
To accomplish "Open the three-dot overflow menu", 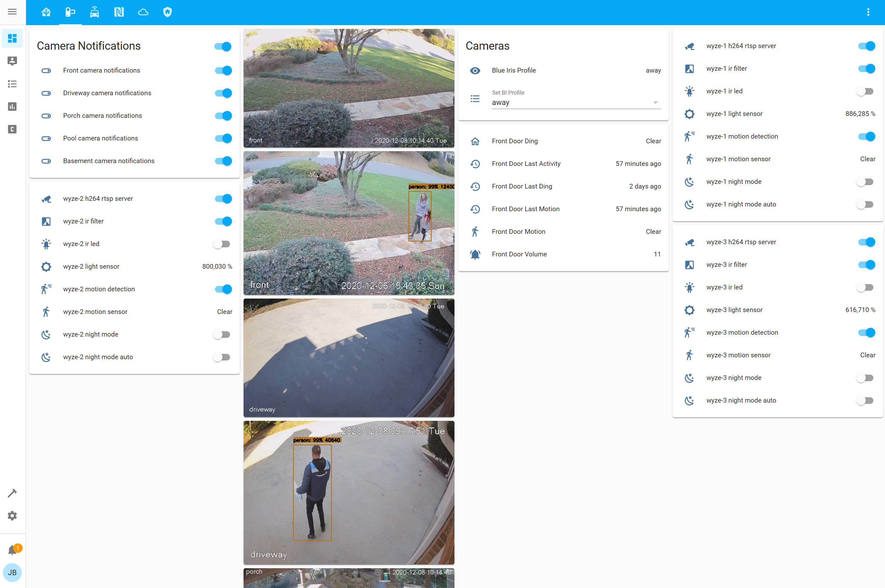I will (868, 12).
